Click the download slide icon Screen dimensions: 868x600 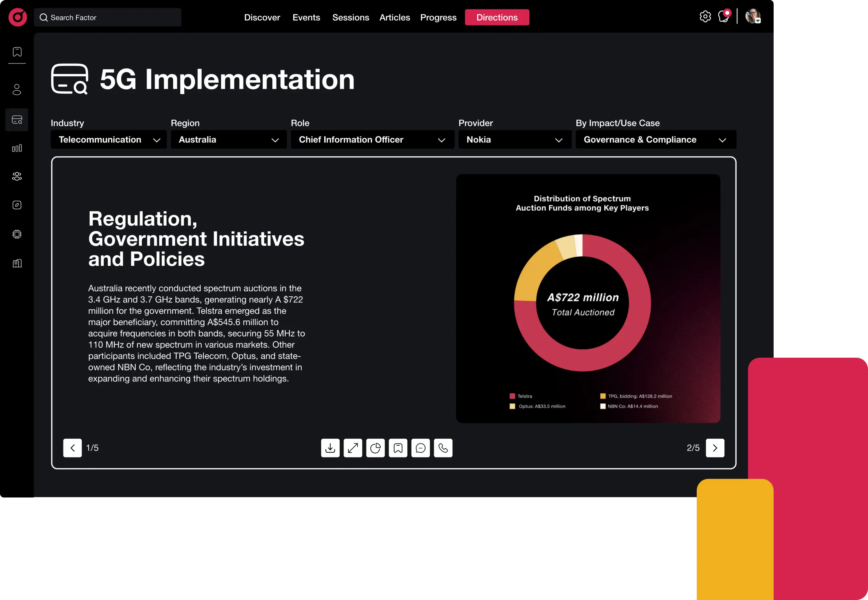tap(330, 448)
